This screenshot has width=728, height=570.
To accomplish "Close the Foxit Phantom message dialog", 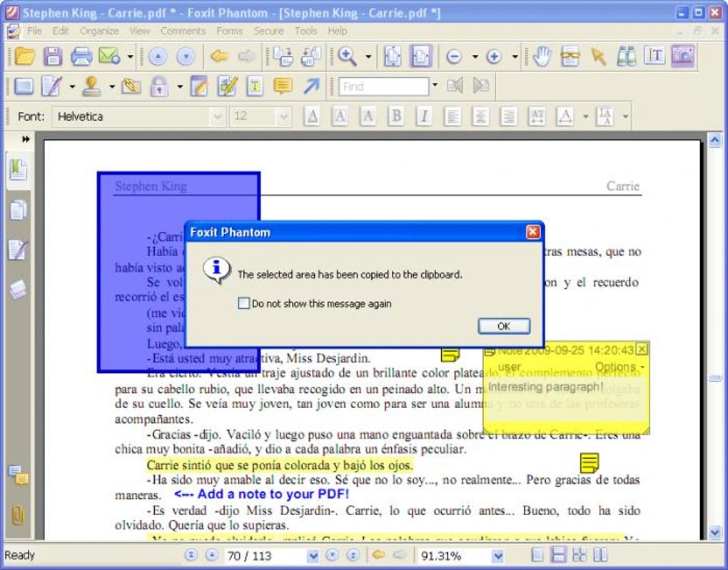I will tap(533, 232).
